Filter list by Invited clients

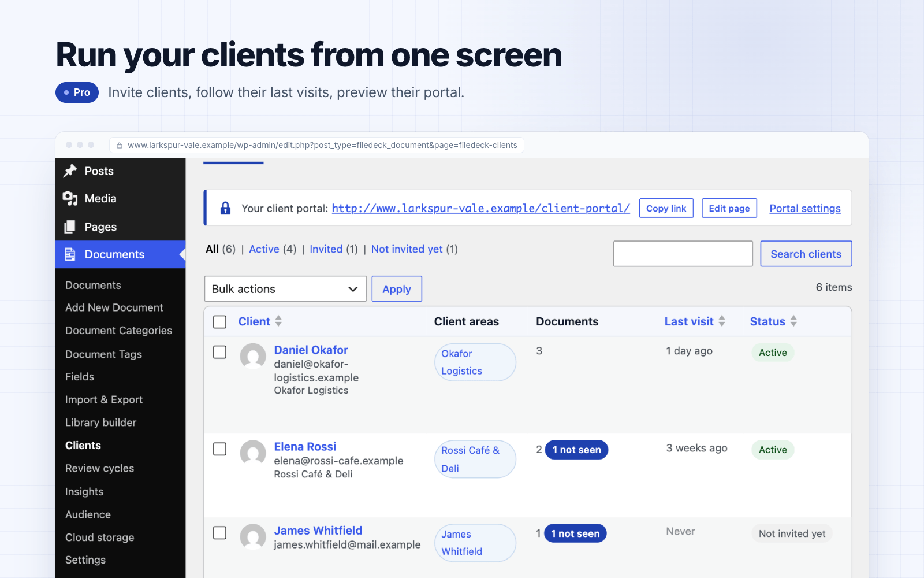pos(326,249)
